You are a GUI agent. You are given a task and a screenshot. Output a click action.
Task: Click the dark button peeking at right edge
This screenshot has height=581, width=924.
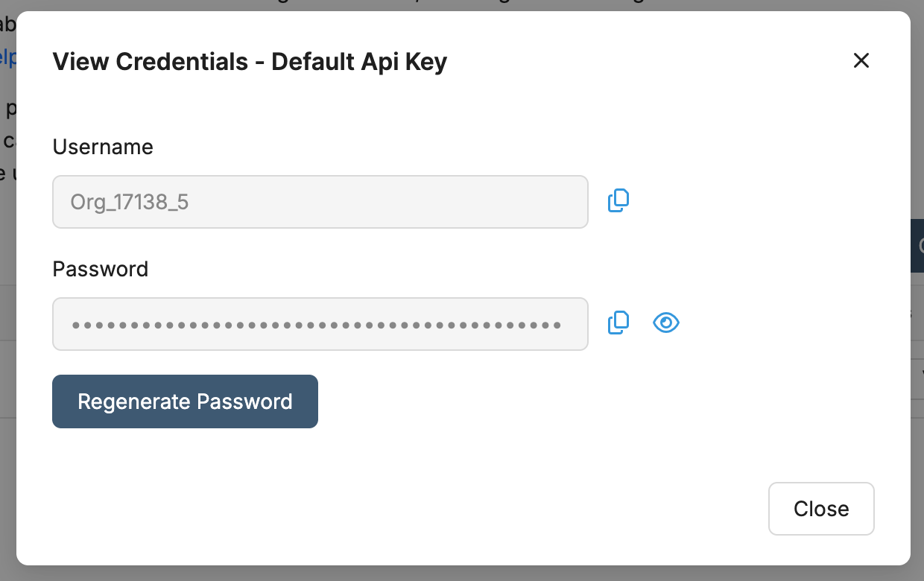pos(917,246)
